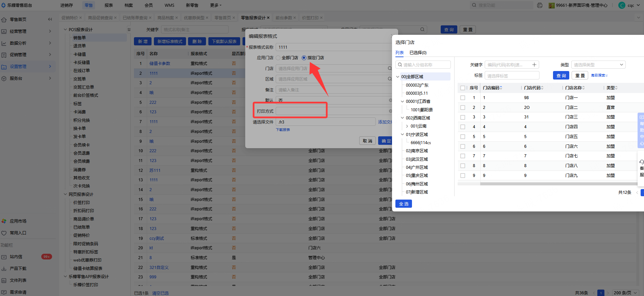The image size is (644, 296).
Task: Collapse 002|西南区域 tree node
Action: coord(402,118)
